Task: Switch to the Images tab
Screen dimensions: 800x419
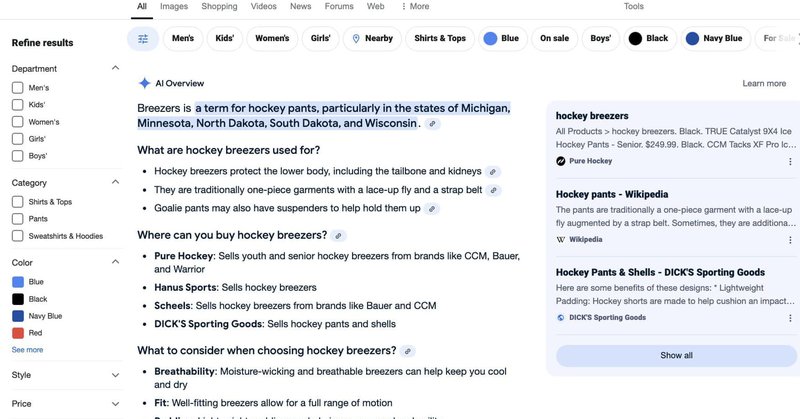Action: tap(174, 6)
